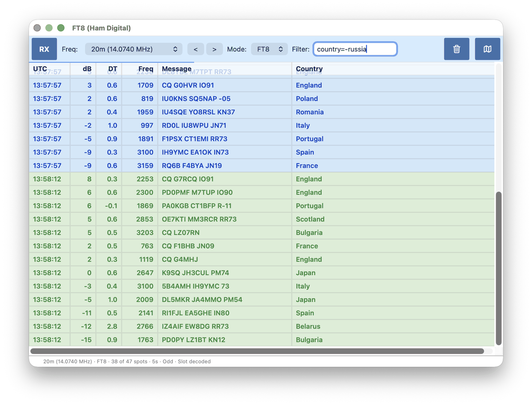This screenshot has height=405, width=532.
Task: Select message OE7KTI MM3RCR RR73
Action: click(x=199, y=219)
